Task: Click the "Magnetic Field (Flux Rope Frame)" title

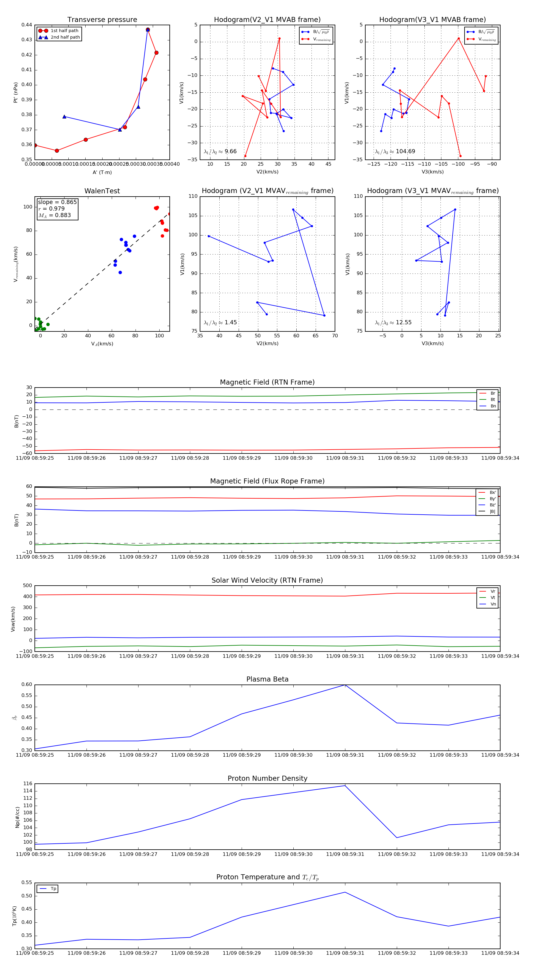Action: (x=267, y=481)
